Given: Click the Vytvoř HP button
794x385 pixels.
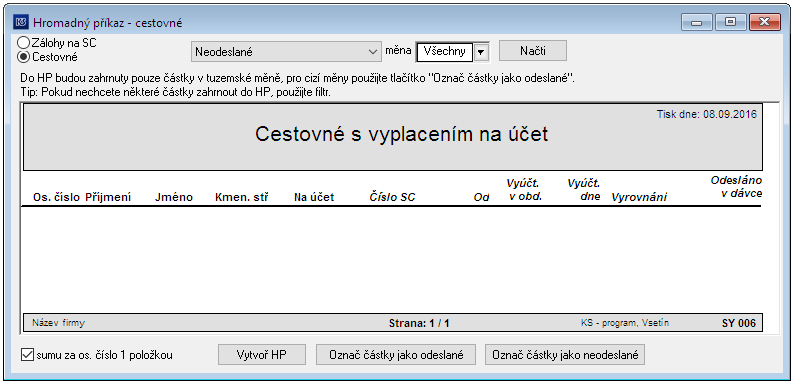Looking at the screenshot, I should [x=262, y=355].
